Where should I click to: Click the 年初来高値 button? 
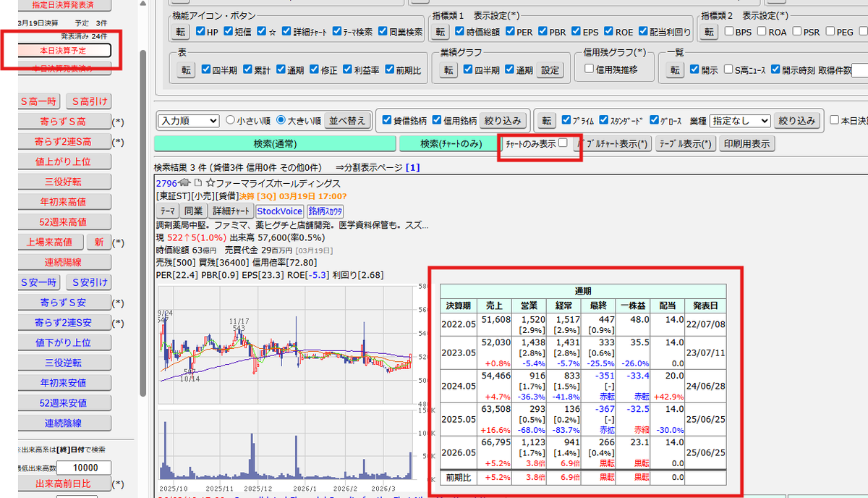click(x=64, y=201)
